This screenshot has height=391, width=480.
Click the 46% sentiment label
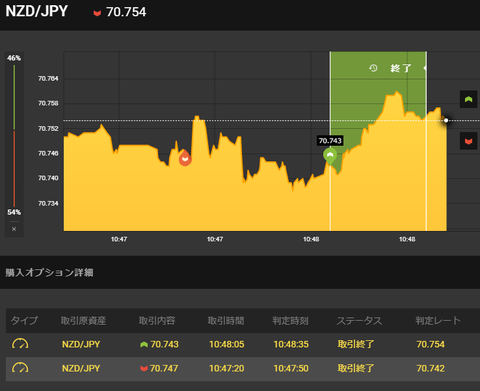pyautogui.click(x=14, y=58)
